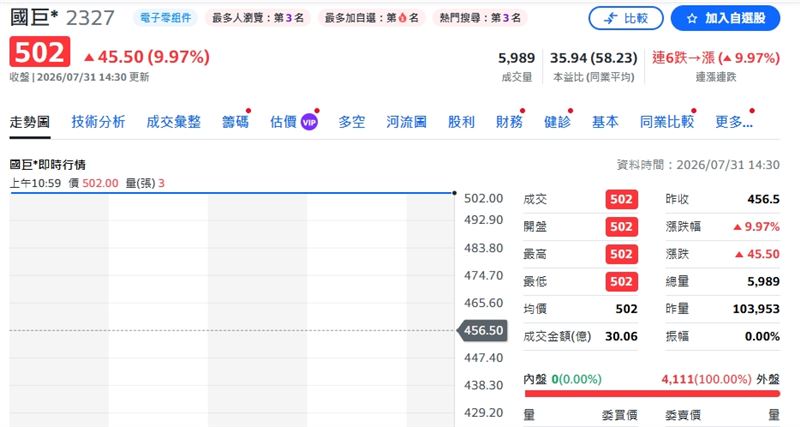This screenshot has width=800, height=427.
Task: Open the 股利 tab
Action: pos(461,122)
